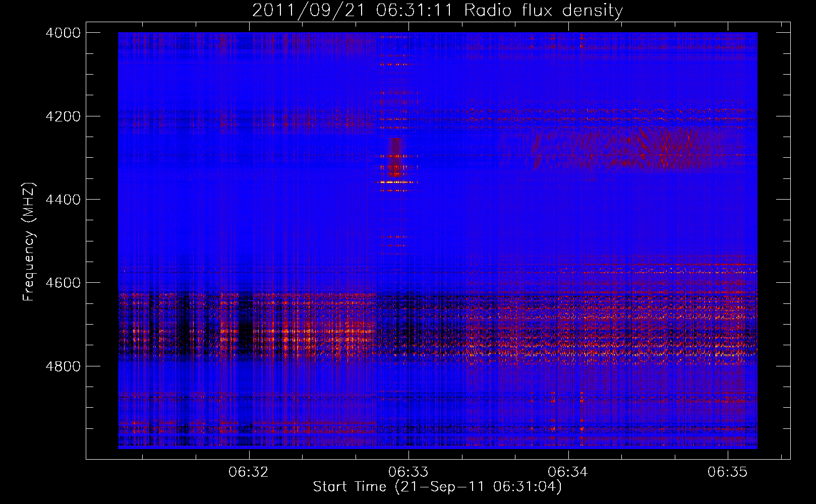Image resolution: width=816 pixels, height=504 pixels.
Task: Click the 06:32 time tick label
Action: (249, 472)
